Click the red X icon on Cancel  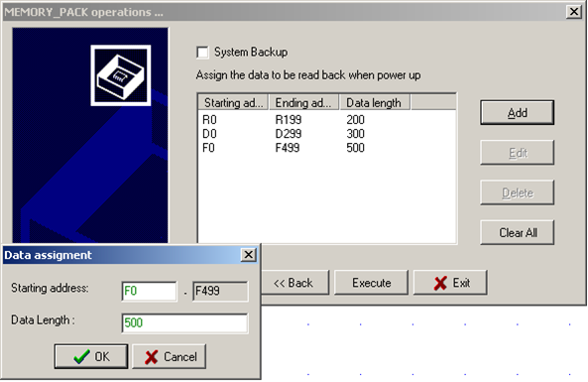pyautogui.click(x=151, y=357)
